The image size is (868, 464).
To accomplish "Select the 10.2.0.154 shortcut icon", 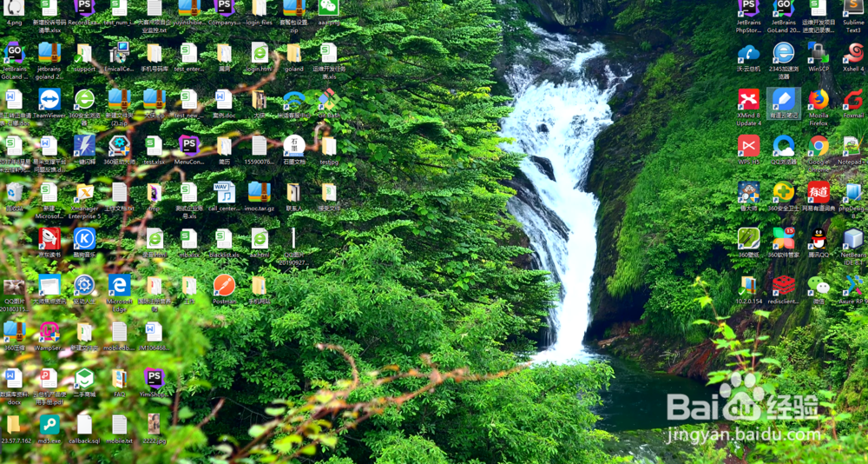I will pyautogui.click(x=748, y=285).
